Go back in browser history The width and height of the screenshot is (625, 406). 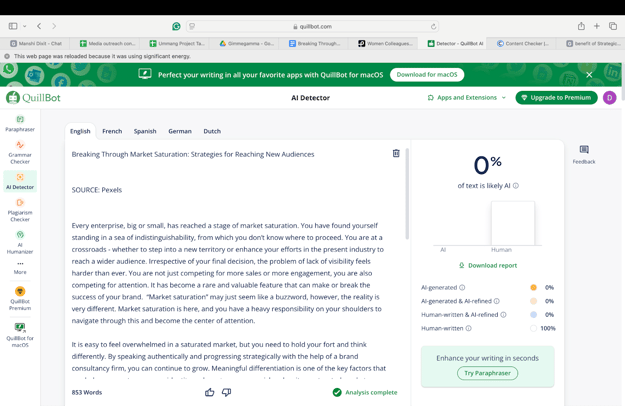click(x=39, y=26)
